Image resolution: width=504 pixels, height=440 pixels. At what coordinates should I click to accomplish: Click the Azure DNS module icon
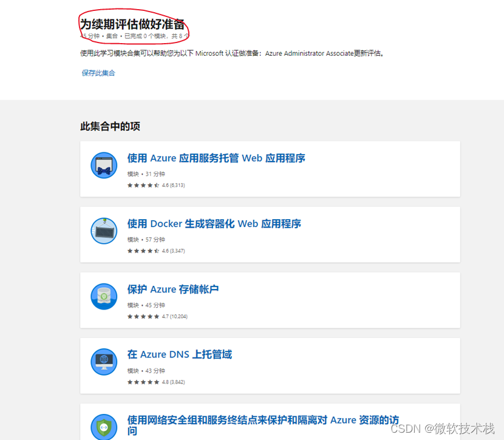[104, 362]
